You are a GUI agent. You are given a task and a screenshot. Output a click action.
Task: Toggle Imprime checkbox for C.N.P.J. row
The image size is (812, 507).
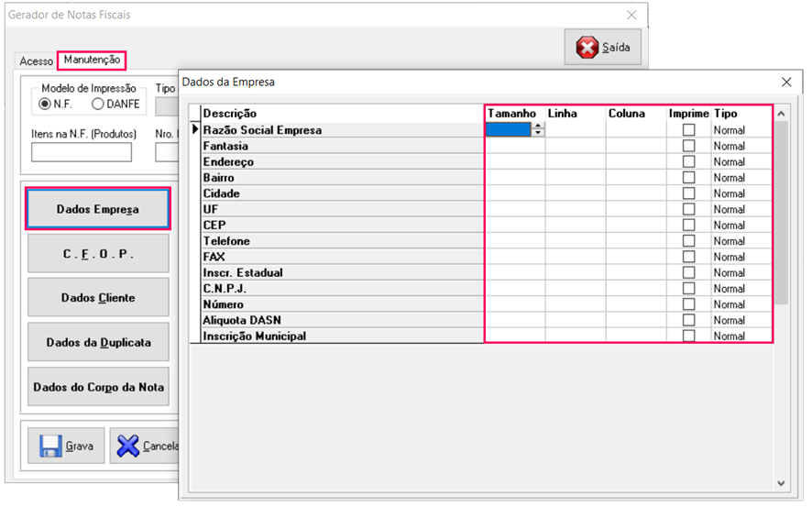[688, 289]
